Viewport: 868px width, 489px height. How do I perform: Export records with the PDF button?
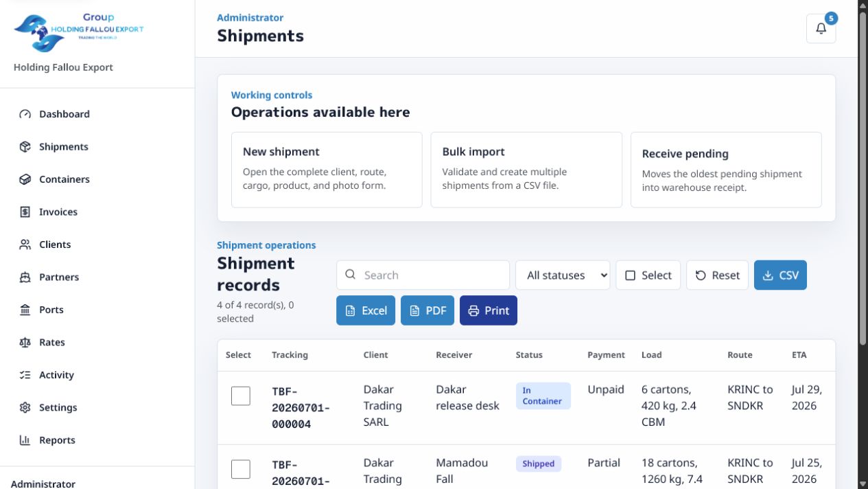pyautogui.click(x=427, y=310)
